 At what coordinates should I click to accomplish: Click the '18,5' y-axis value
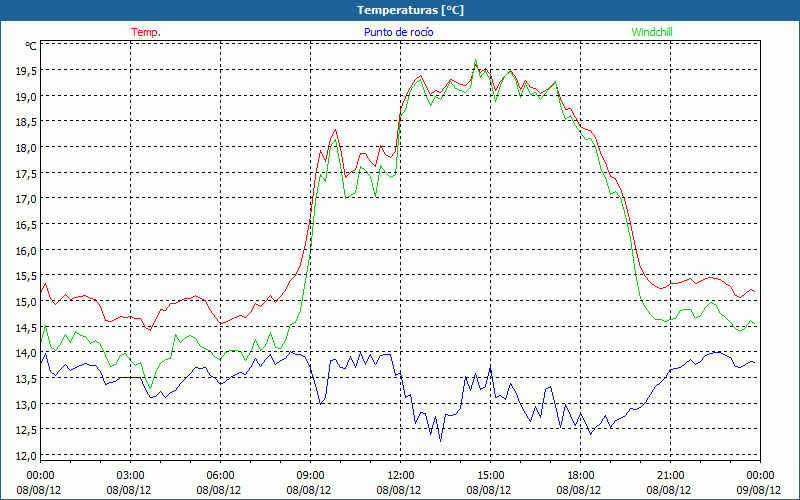(x=26, y=122)
